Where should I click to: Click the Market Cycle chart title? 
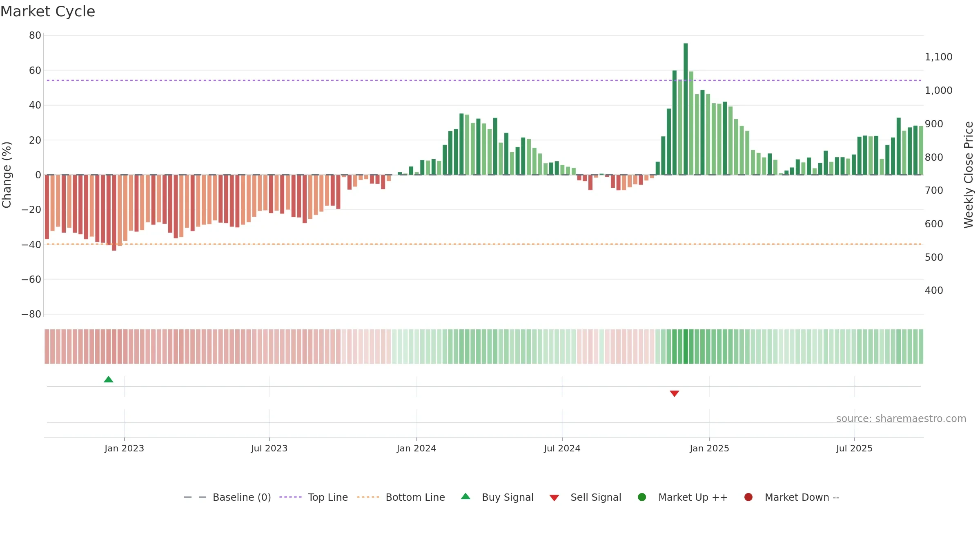click(48, 11)
